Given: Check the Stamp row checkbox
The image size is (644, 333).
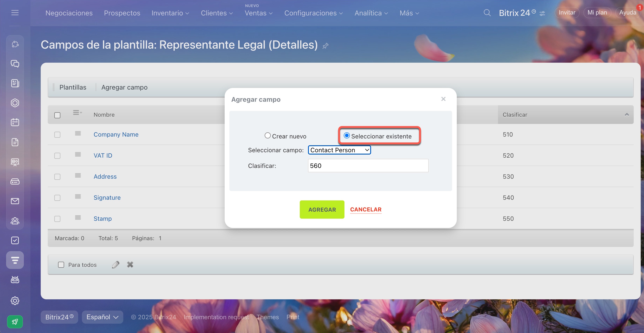Looking at the screenshot, I should pyautogui.click(x=57, y=219).
